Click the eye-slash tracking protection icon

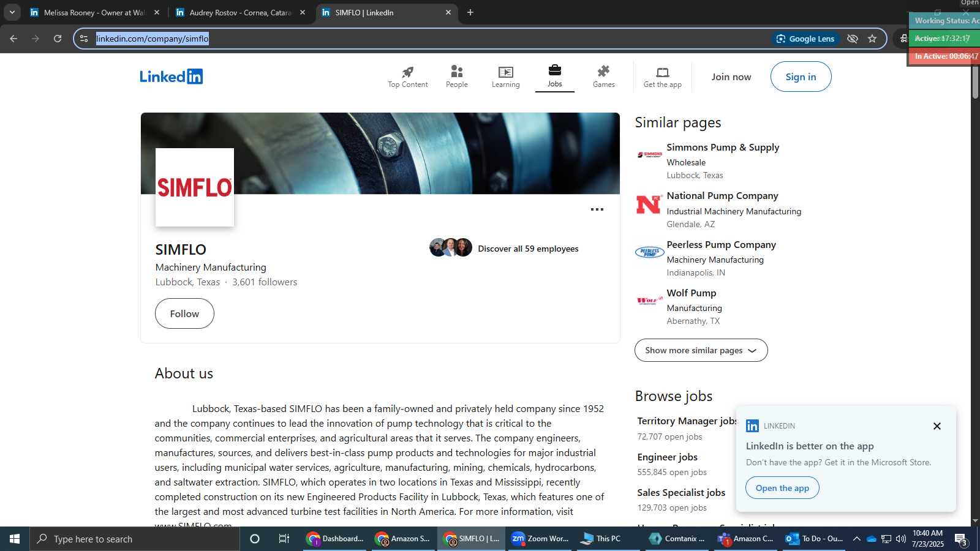(x=852, y=39)
